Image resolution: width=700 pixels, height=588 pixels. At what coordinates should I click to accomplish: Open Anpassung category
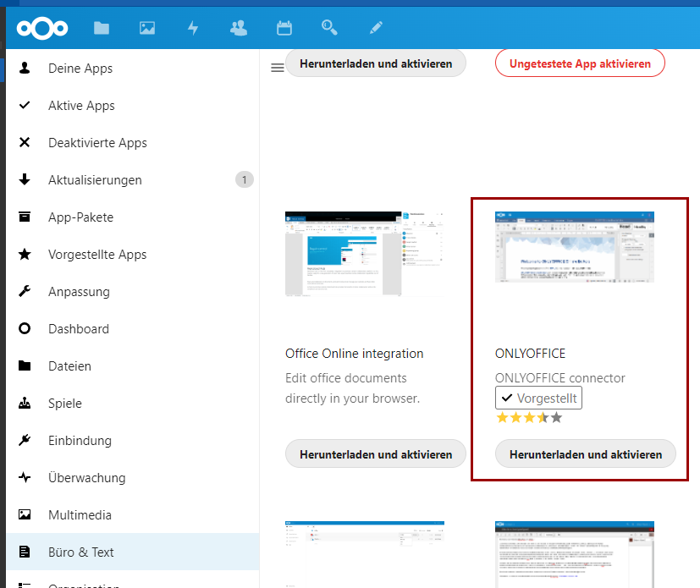[133, 291]
